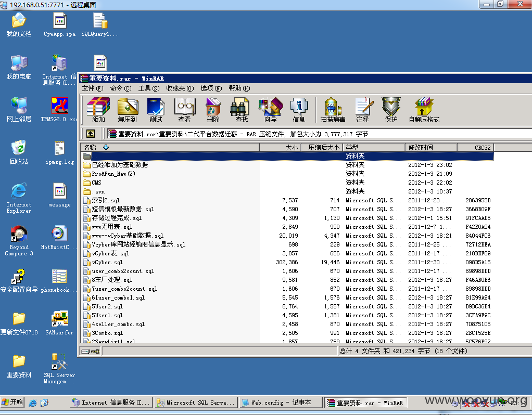Select file 8车厂处理.sql
532x415 pixels.
coord(287,280)
